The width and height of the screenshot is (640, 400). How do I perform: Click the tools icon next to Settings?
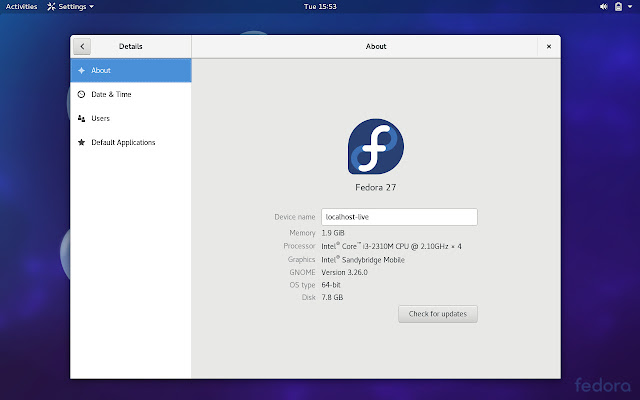click(51, 7)
